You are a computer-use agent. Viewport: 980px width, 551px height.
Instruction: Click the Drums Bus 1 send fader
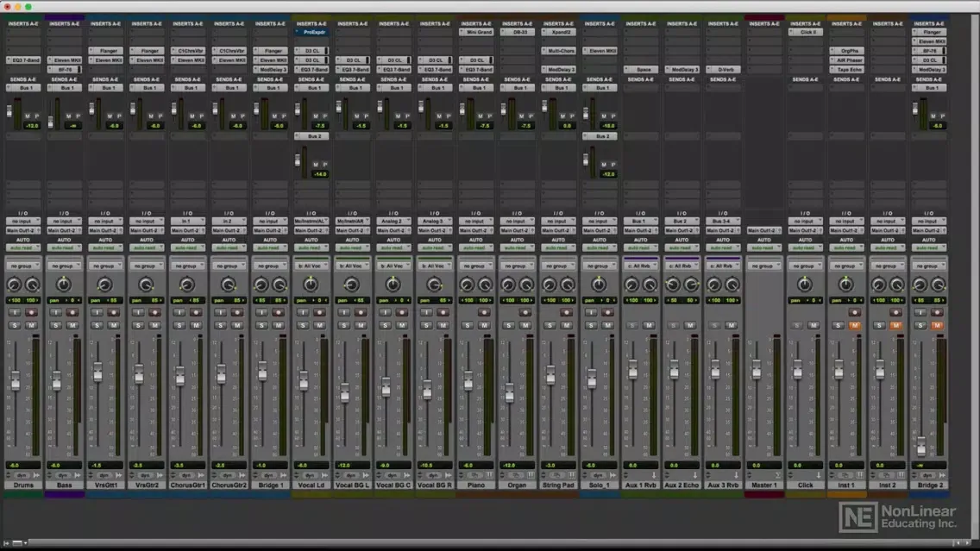9,111
